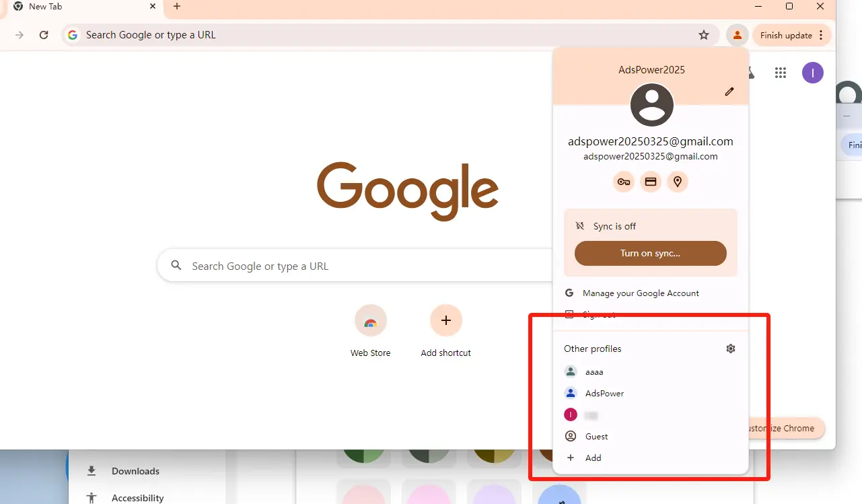Click the magnifier icon in search box

(x=176, y=265)
